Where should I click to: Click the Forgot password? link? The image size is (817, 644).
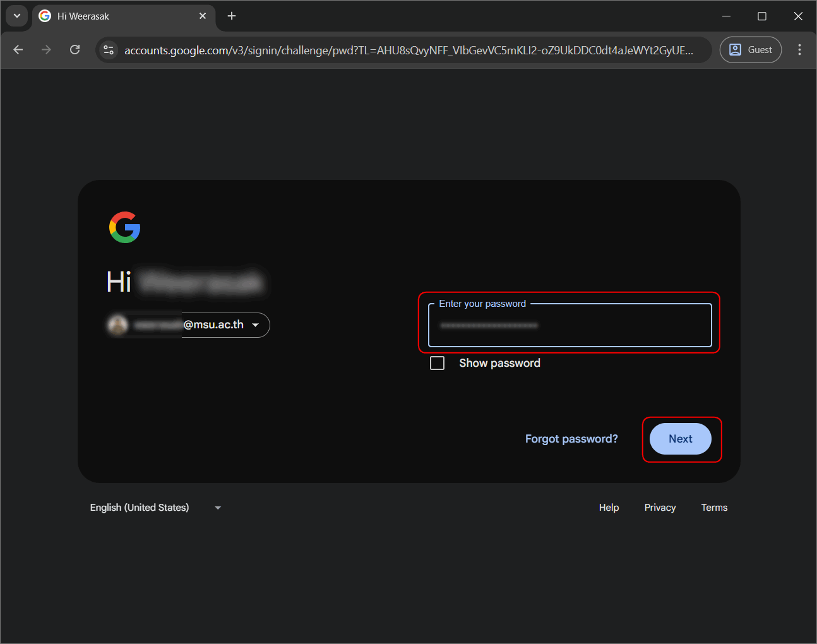pyautogui.click(x=571, y=439)
